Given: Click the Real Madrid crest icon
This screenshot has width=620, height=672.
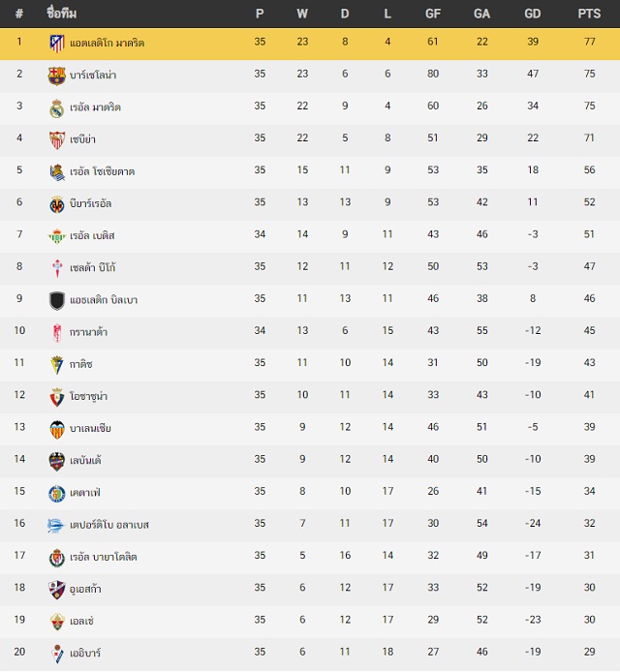Looking at the screenshot, I should 56,108.
